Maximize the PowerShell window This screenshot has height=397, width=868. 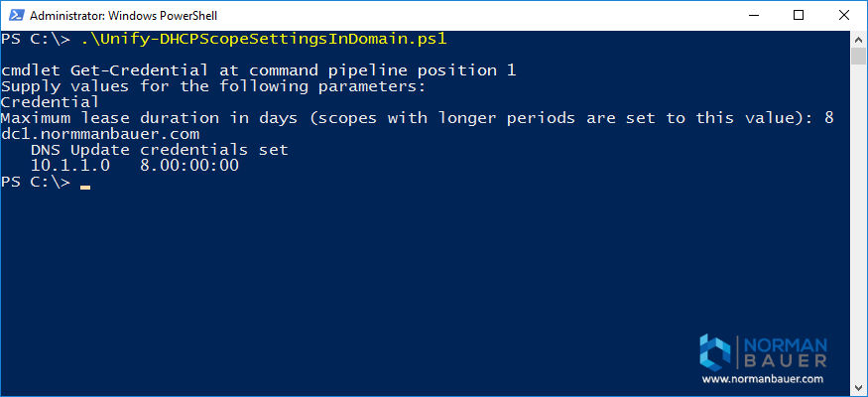pos(800,15)
